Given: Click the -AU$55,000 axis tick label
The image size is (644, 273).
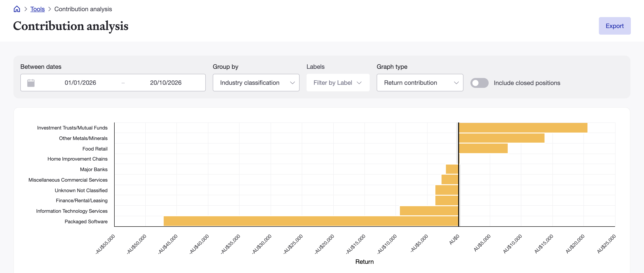Looking at the screenshot, I should [x=105, y=244].
